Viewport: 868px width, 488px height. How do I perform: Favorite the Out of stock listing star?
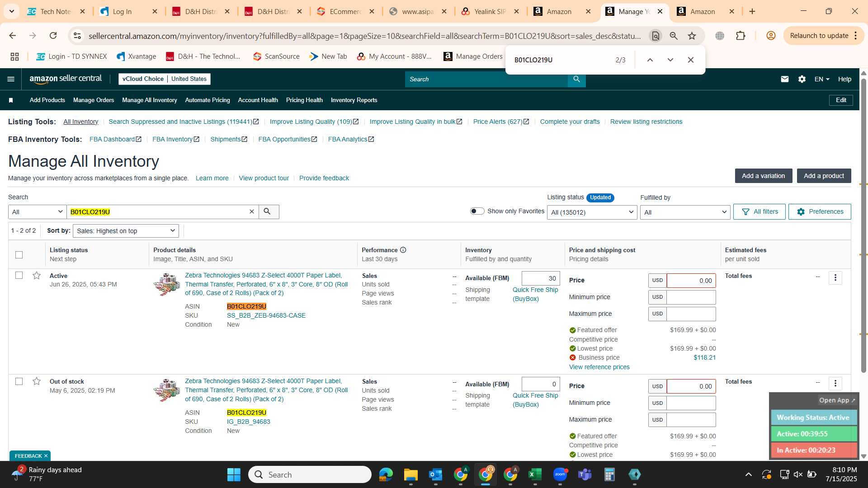pos(37,381)
